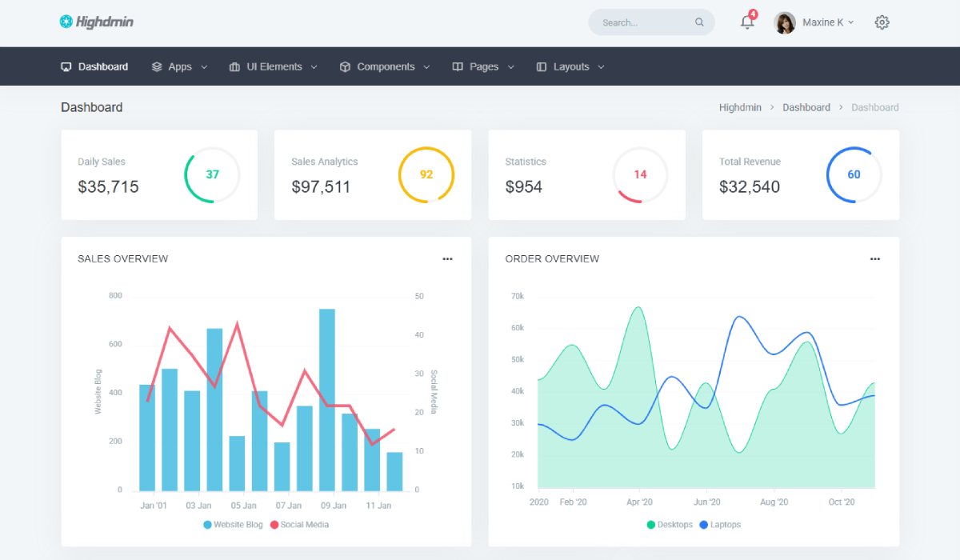
Task: Open the Layouts menu
Action: point(570,67)
